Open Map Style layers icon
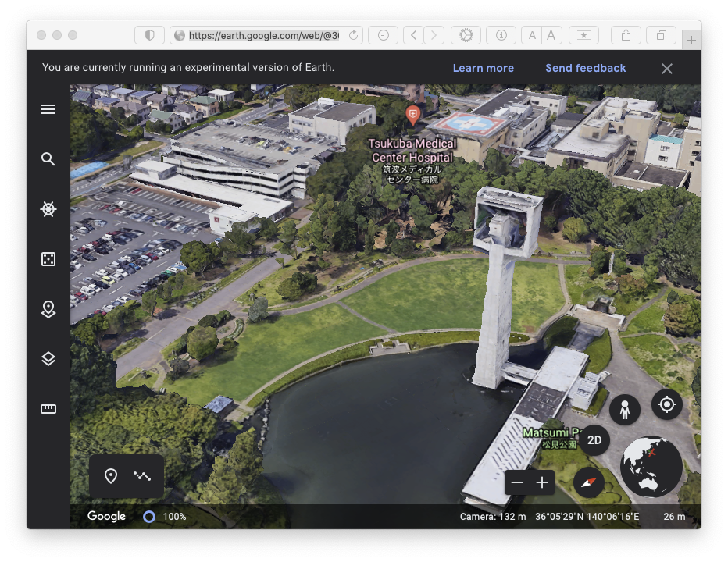This screenshot has height=562, width=728. [x=48, y=359]
